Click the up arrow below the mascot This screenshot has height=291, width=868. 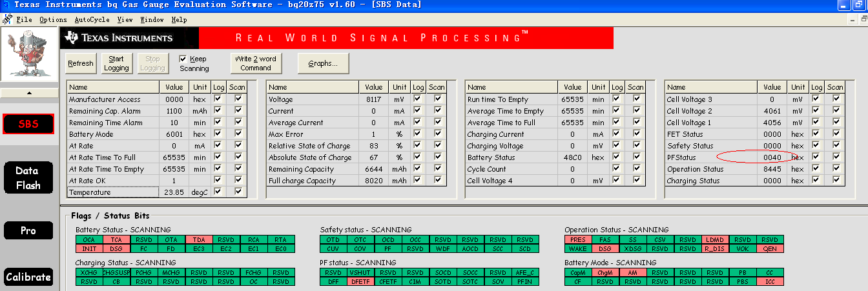pyautogui.click(x=28, y=93)
